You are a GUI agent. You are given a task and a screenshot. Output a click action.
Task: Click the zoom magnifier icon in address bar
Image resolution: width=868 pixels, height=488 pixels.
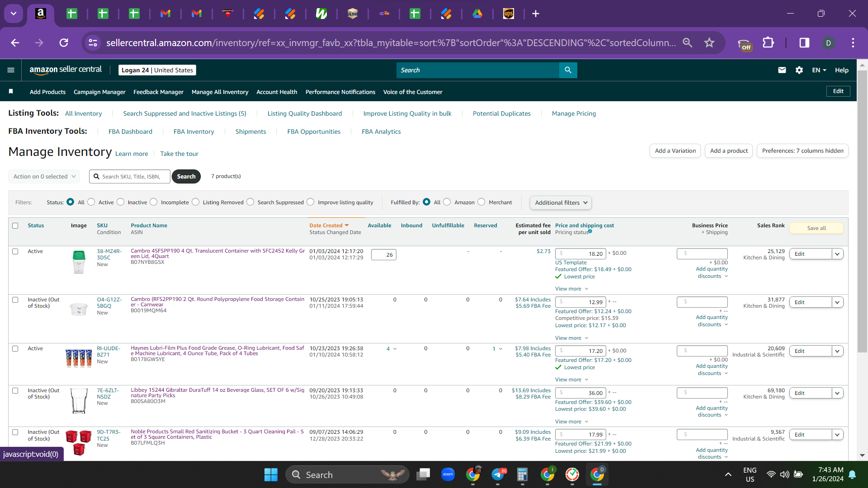(688, 42)
